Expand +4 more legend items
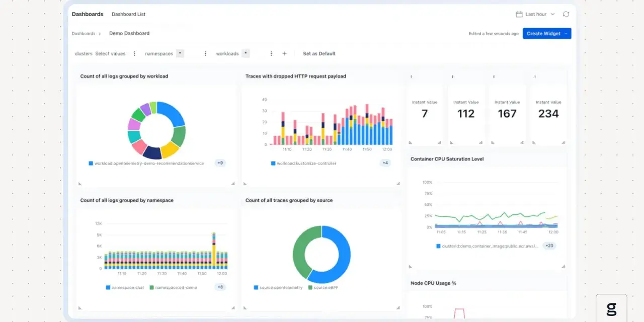 (x=385, y=163)
